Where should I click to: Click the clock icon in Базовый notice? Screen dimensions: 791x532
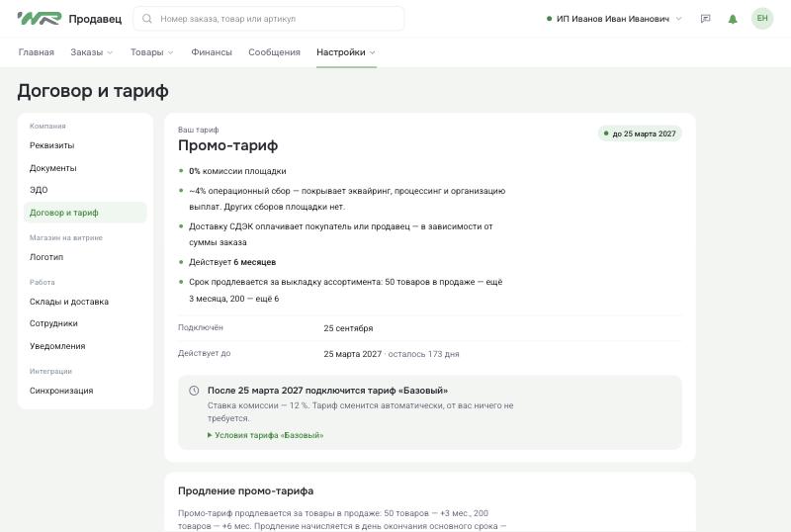[x=194, y=391]
